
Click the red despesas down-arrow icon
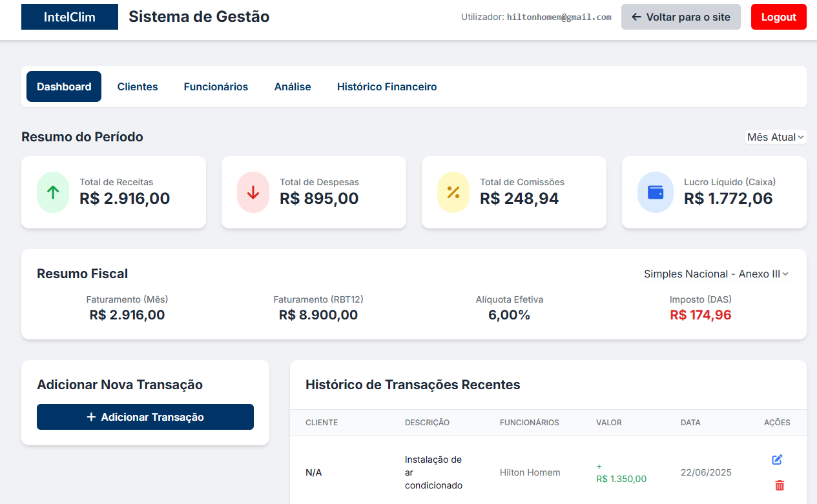point(253,192)
